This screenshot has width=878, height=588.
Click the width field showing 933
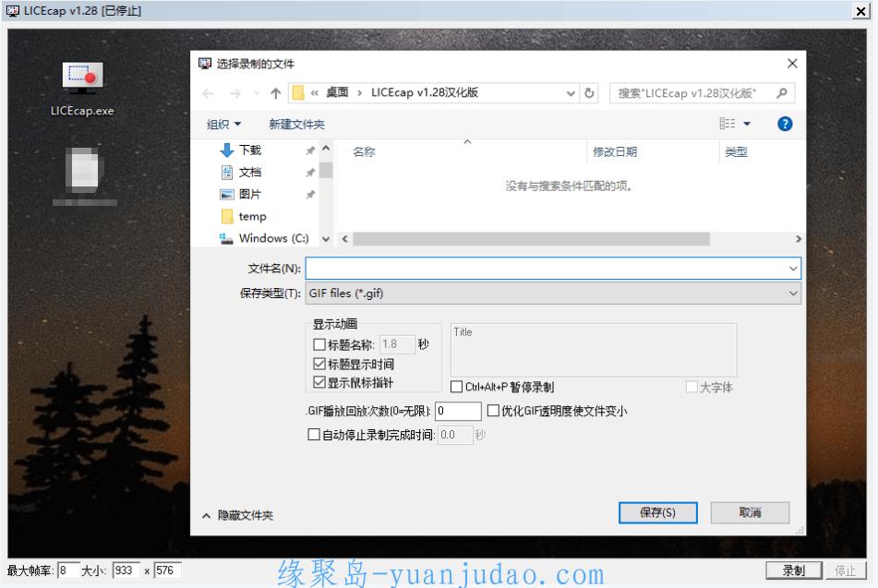pyautogui.click(x=126, y=570)
